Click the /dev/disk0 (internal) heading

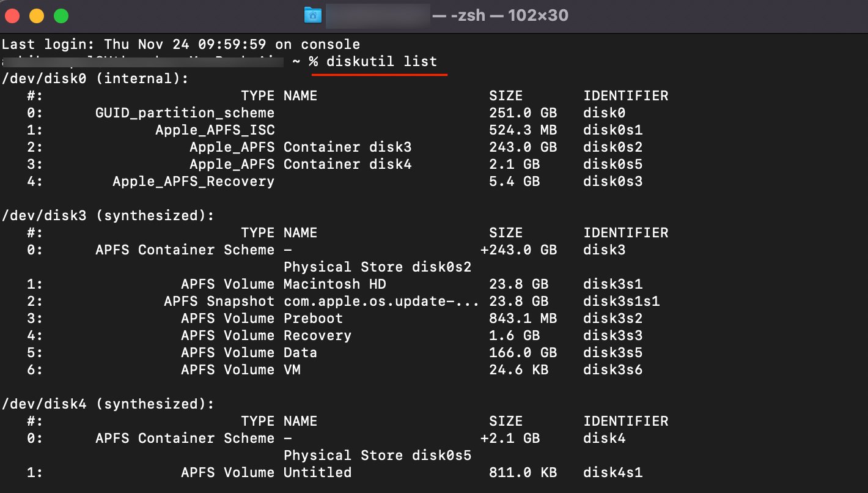96,79
